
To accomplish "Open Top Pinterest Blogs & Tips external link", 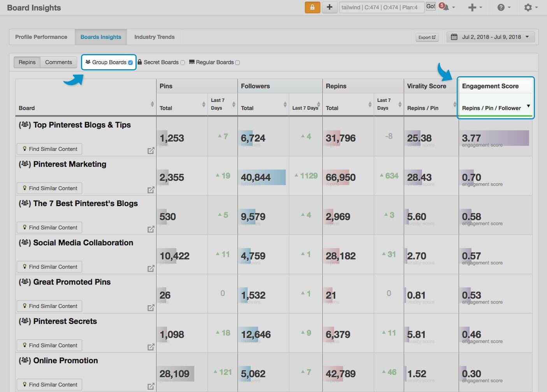I will pyautogui.click(x=151, y=150).
